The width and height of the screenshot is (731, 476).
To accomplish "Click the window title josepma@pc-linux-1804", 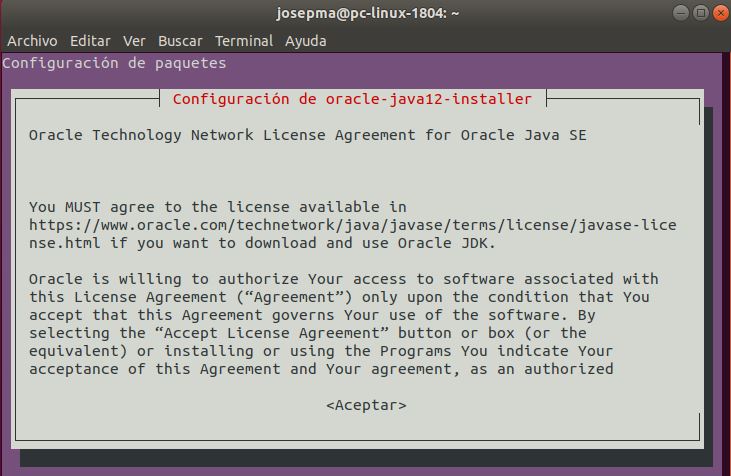I will (x=368, y=13).
